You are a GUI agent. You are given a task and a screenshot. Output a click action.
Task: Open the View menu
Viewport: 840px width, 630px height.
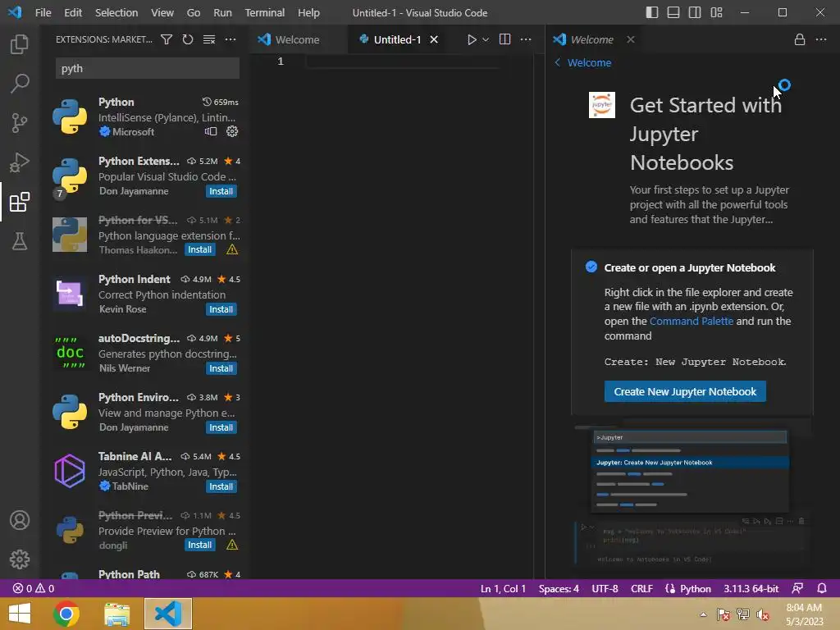162,12
